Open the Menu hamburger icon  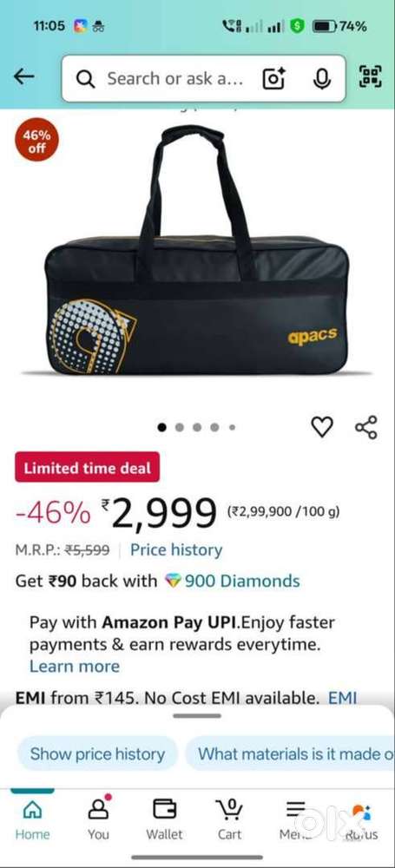click(295, 819)
